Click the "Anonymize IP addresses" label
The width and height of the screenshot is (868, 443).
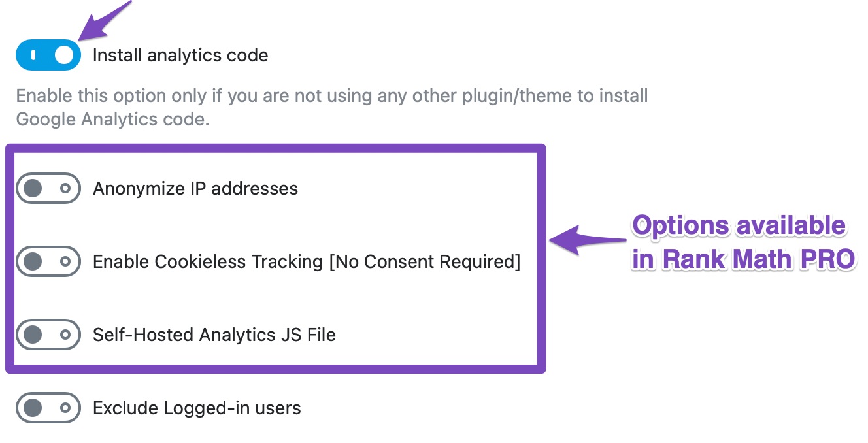(x=195, y=189)
